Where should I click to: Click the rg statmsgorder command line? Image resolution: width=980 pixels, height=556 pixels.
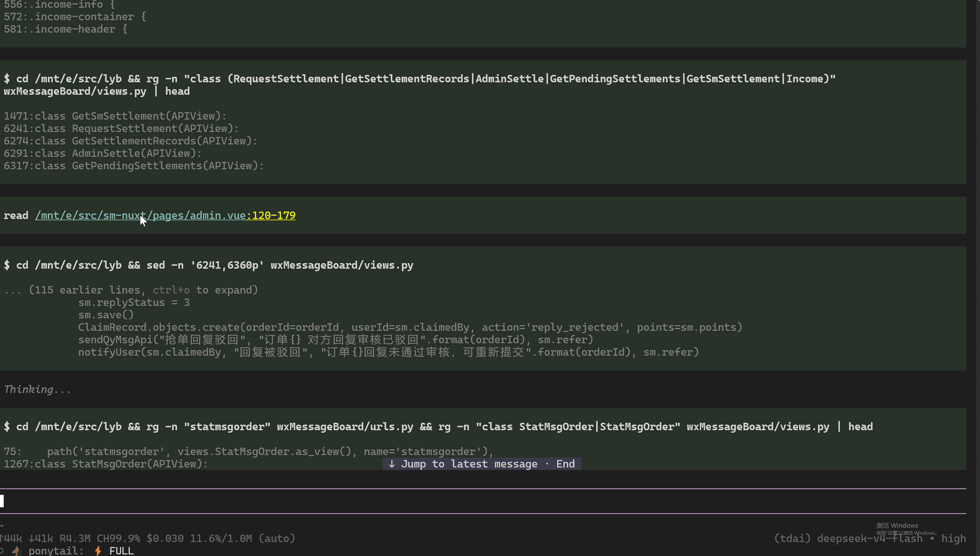[x=438, y=426]
